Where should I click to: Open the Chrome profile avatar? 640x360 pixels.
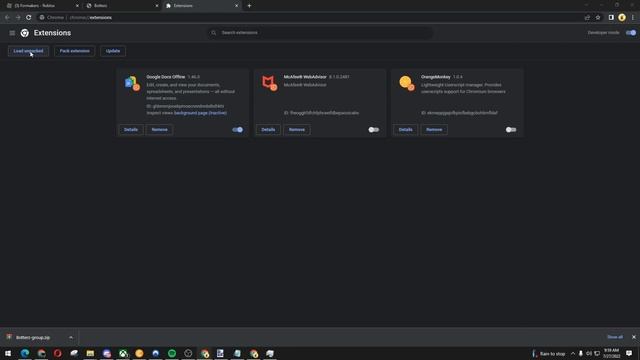(x=622, y=18)
